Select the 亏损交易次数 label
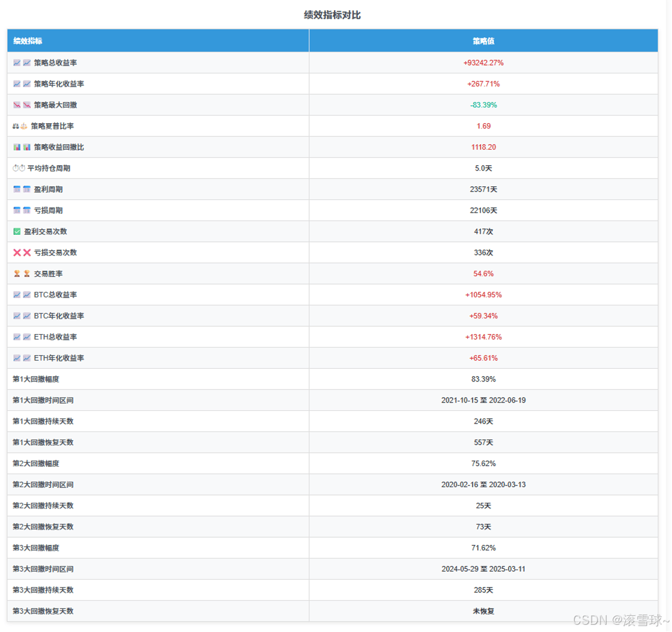The image size is (672, 632). pyautogui.click(x=56, y=252)
